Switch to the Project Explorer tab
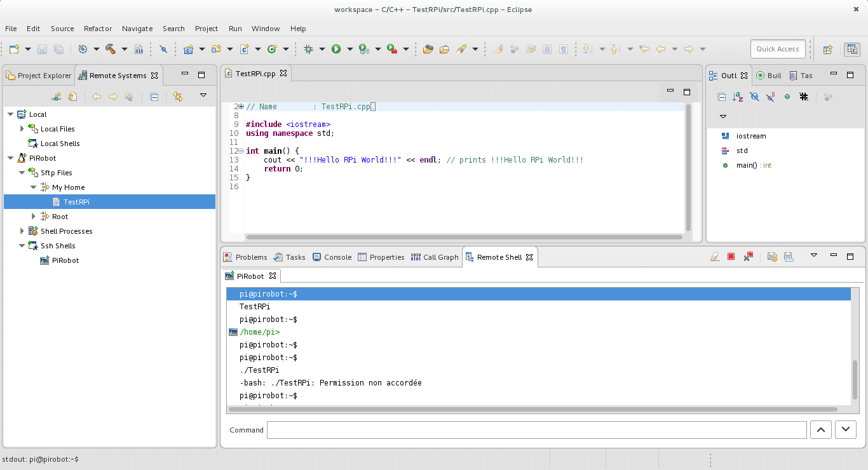868x470 pixels. click(x=39, y=76)
